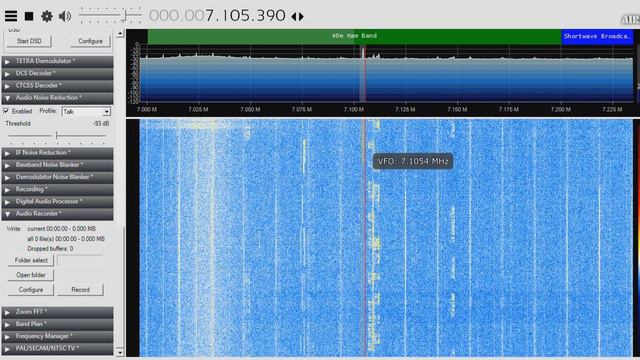Expand the Recording panel
Screen dimensions: 640x360
pos(58,189)
